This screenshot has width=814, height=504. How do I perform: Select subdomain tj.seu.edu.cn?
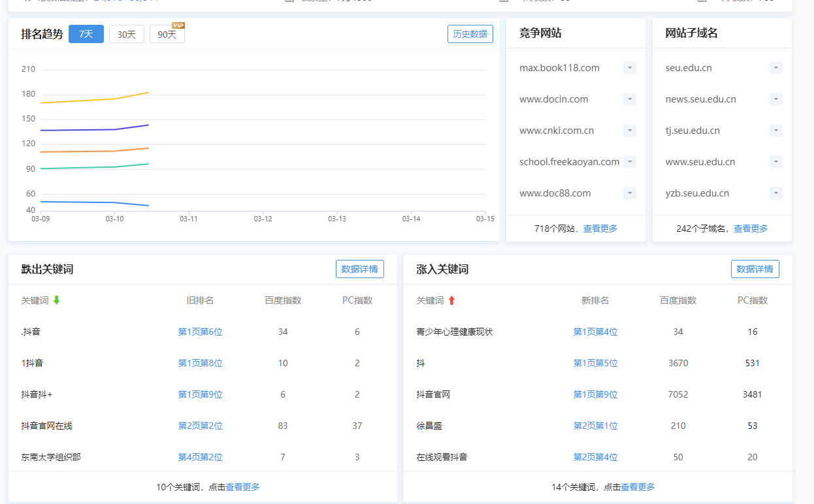tap(692, 131)
